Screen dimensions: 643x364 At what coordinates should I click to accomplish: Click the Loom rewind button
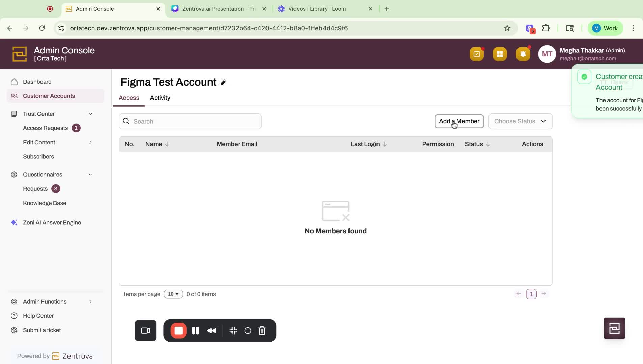212,331
